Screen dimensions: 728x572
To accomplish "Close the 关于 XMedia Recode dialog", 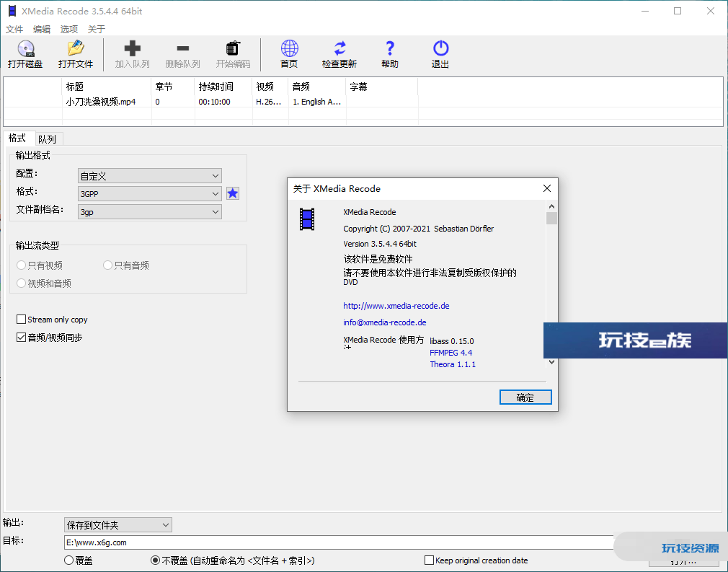I will click(547, 188).
